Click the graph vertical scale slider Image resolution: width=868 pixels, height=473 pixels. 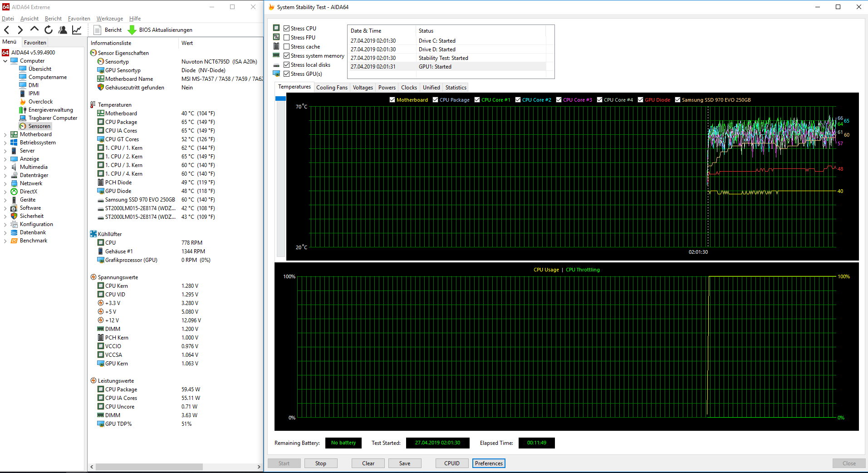click(280, 99)
